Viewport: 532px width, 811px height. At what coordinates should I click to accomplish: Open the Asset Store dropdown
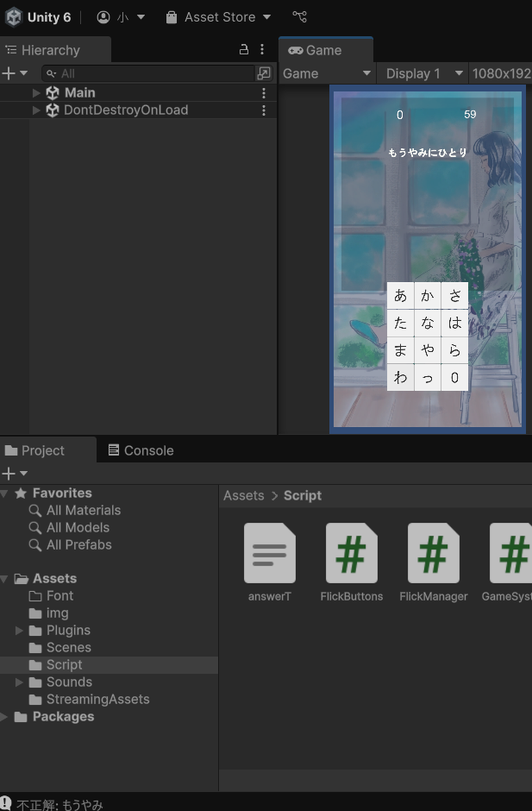[217, 16]
